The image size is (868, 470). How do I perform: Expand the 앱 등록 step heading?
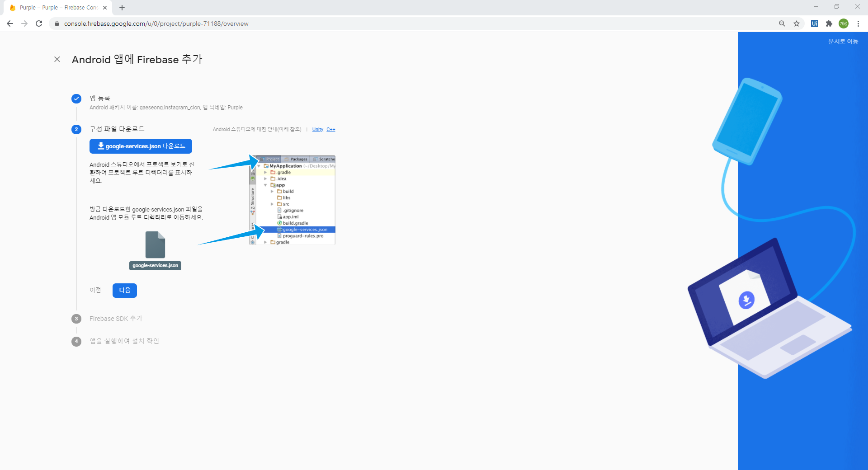[x=100, y=98]
